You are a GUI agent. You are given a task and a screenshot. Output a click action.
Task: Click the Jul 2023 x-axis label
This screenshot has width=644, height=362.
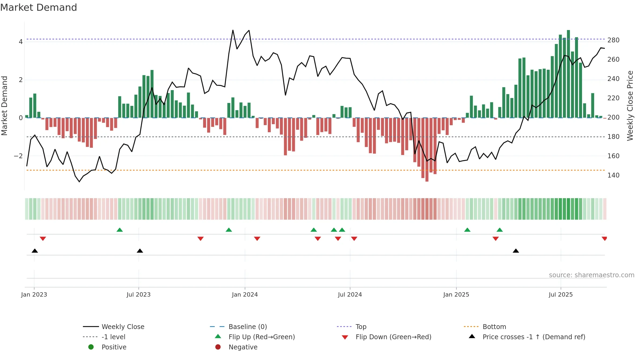click(x=138, y=294)
